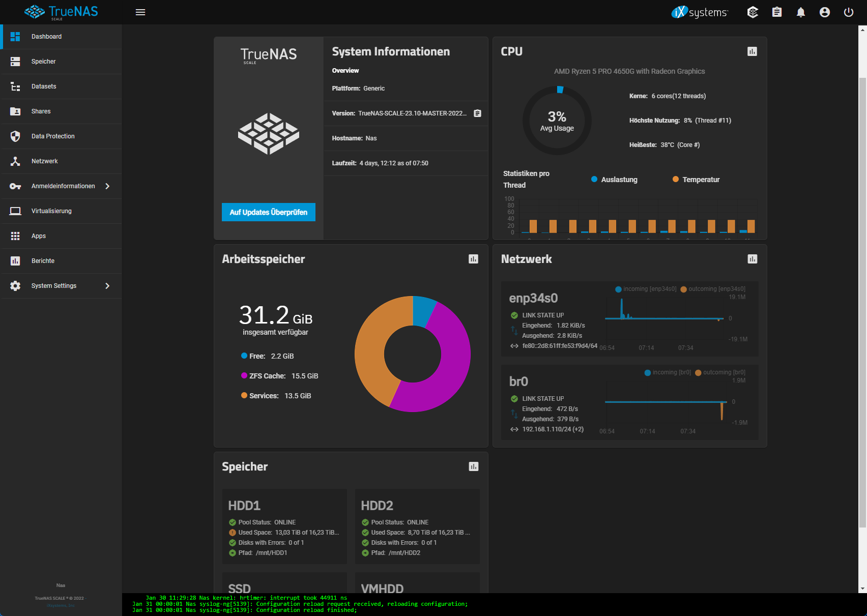Click the Apps grid icon
Viewport: 867px width, 616px height.
point(15,236)
